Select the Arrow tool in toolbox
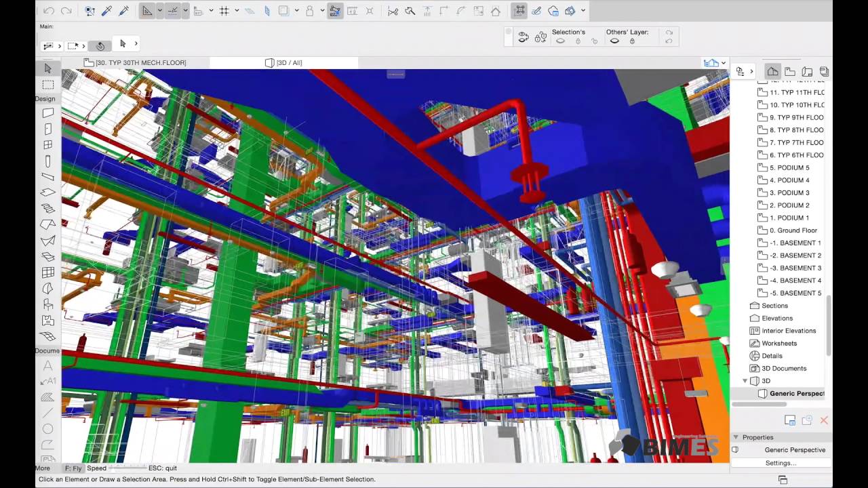868x488 pixels. [x=47, y=68]
